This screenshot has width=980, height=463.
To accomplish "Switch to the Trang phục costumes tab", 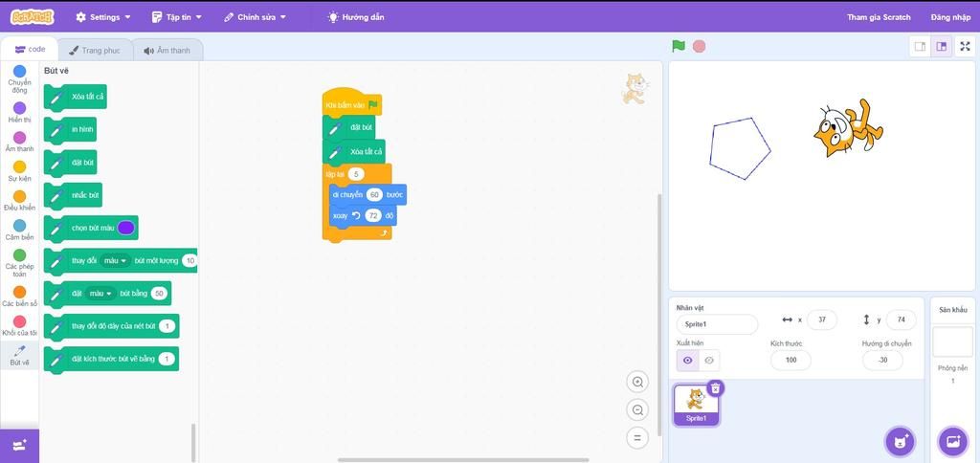I will click(x=95, y=50).
